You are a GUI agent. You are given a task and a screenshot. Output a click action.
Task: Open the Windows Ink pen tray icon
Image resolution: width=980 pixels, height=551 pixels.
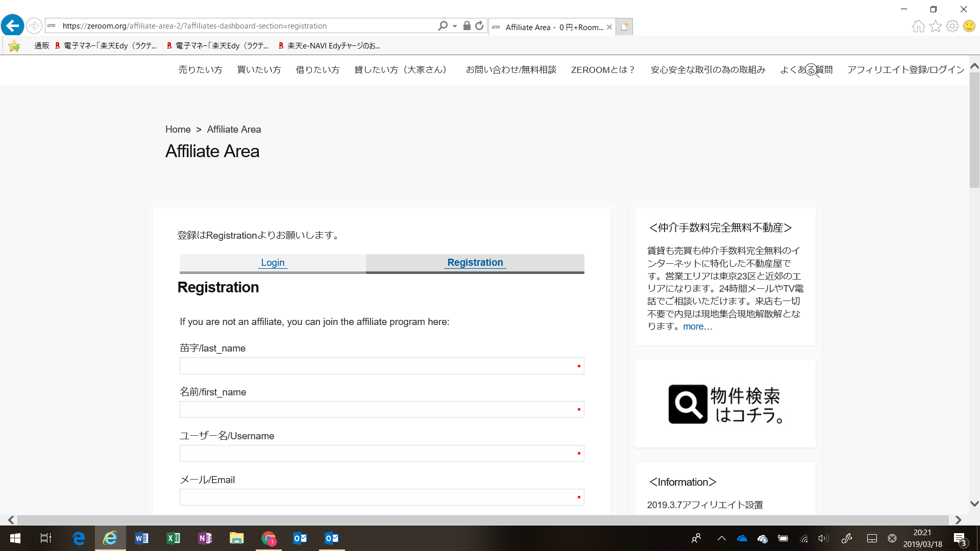[x=847, y=538]
